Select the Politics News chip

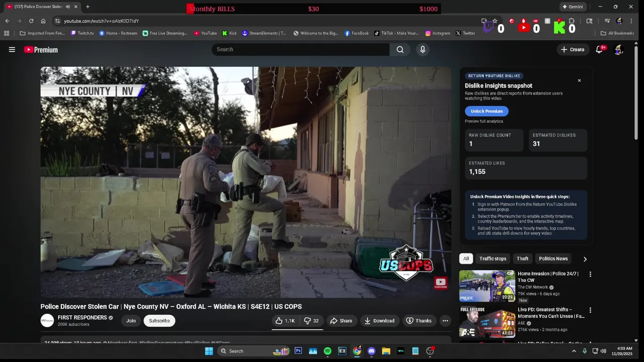pyautogui.click(x=553, y=258)
